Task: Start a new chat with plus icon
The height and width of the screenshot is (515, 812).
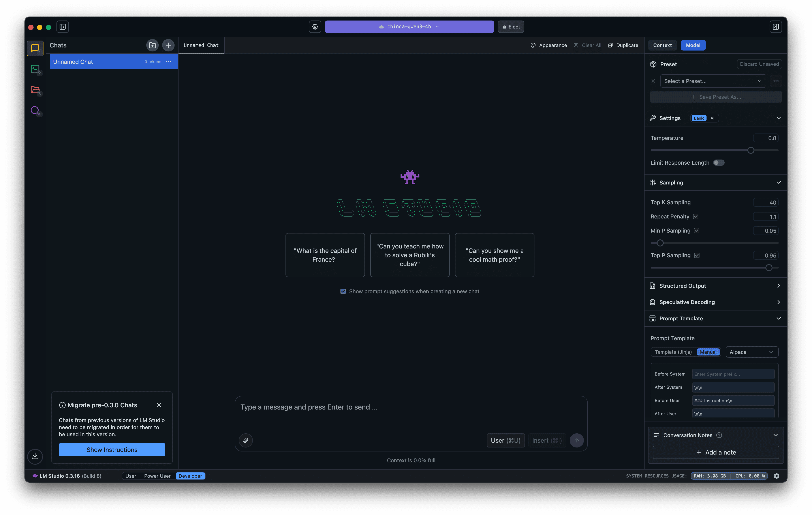Action: [168, 45]
